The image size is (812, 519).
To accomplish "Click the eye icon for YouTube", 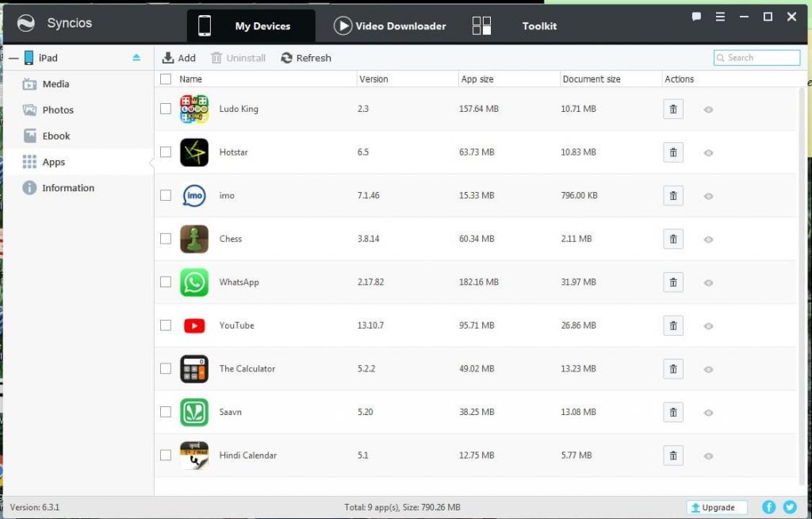I will (708, 326).
